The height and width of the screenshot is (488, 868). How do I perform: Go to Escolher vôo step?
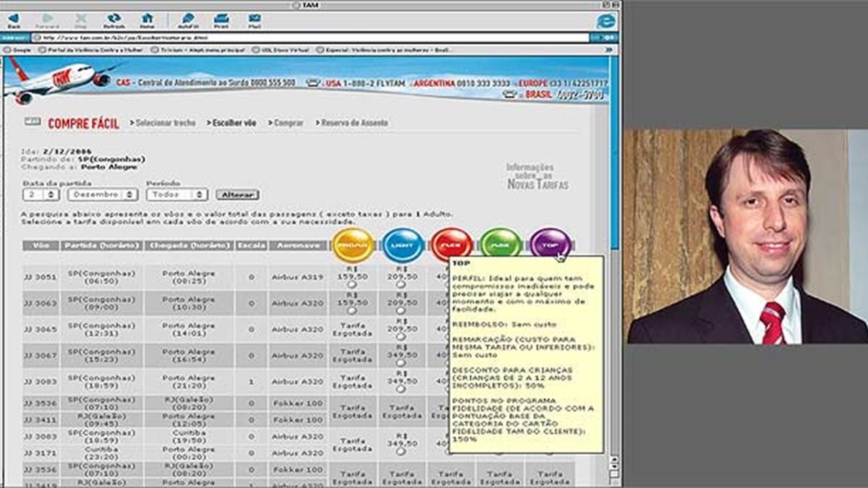click(x=233, y=123)
